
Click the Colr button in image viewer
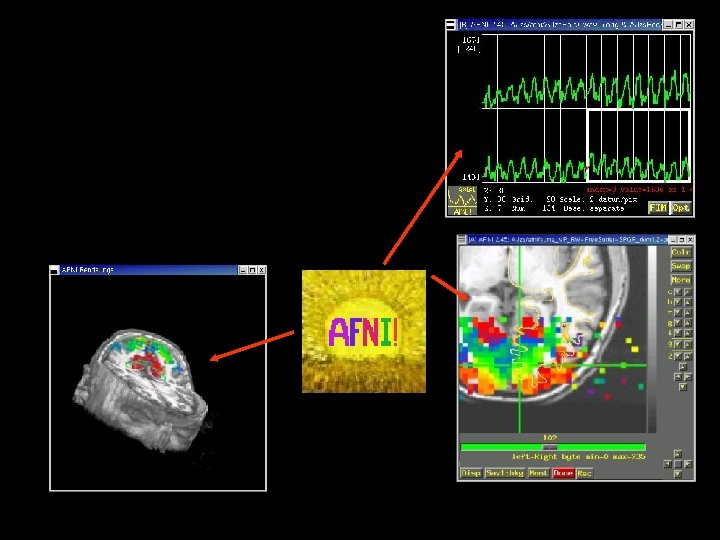(681, 252)
